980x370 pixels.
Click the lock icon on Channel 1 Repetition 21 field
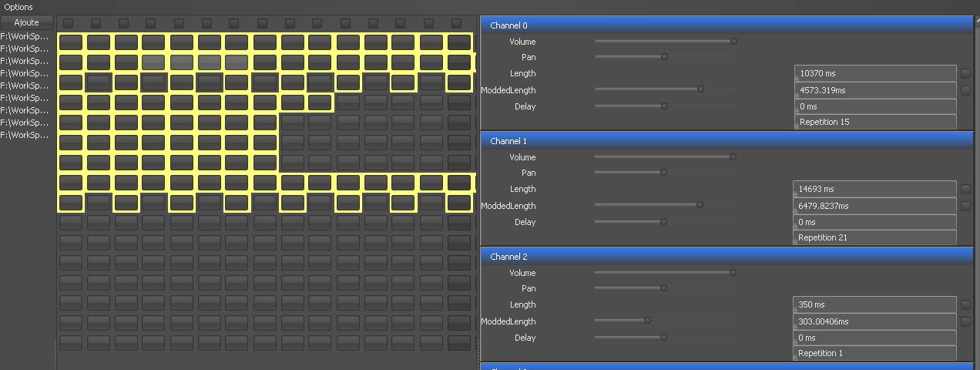(x=797, y=243)
